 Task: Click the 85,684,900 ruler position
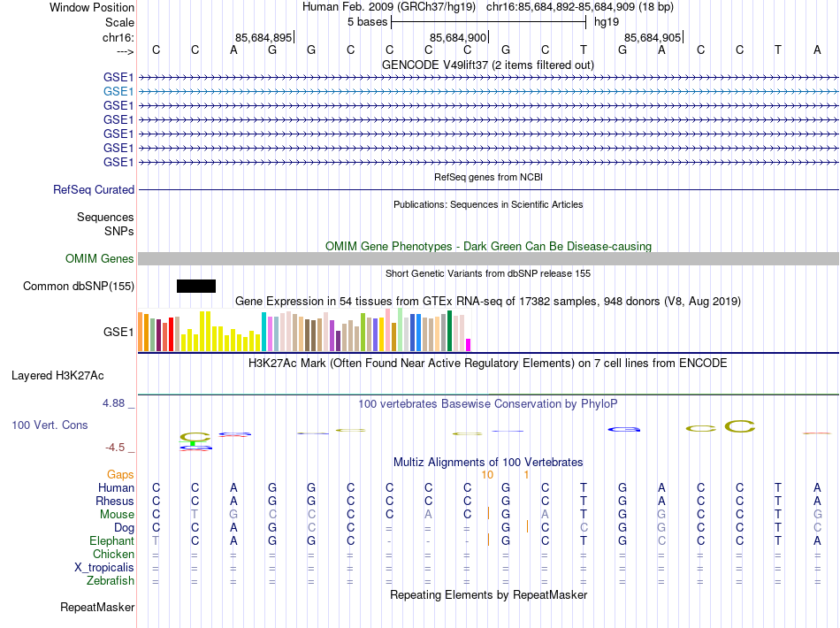[458, 37]
